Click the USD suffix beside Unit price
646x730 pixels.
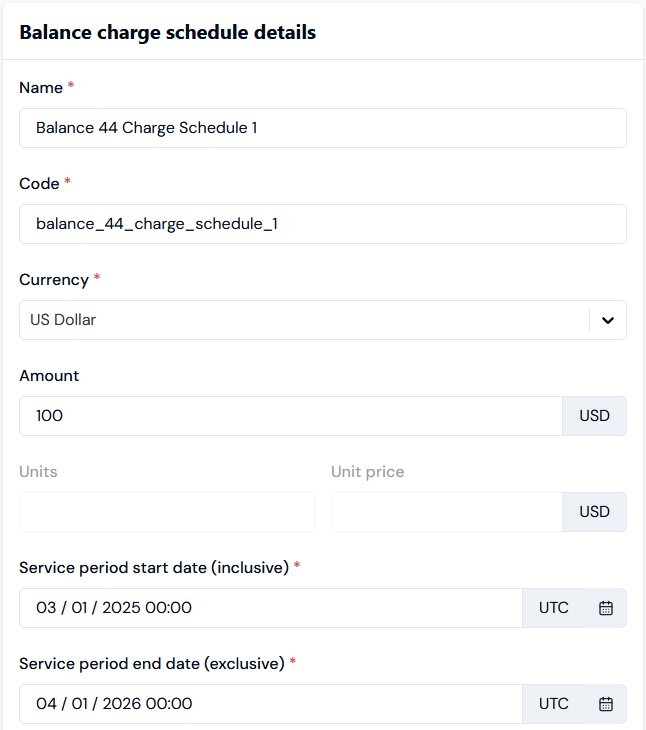[594, 512]
